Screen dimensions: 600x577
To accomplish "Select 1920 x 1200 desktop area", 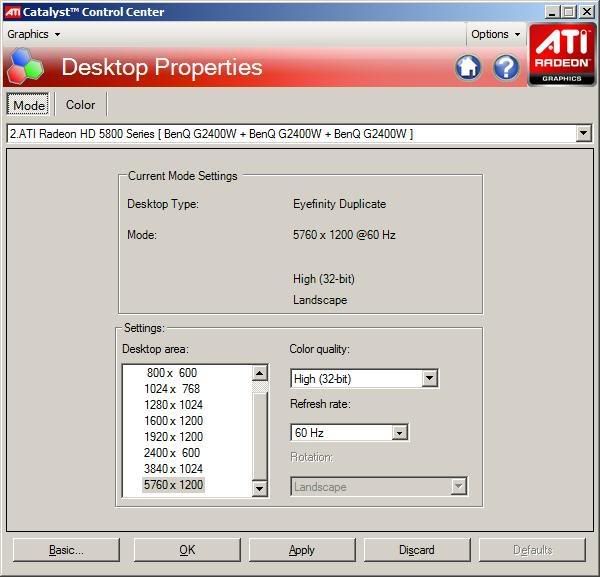I will pos(173,437).
